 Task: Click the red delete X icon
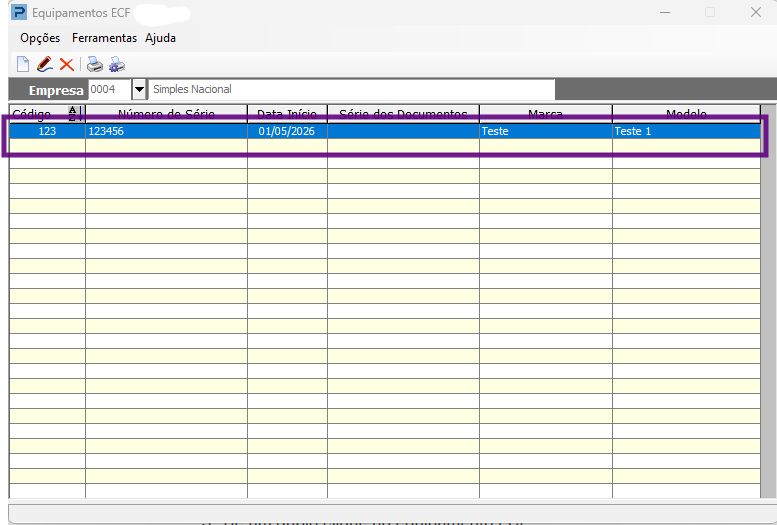[66, 64]
